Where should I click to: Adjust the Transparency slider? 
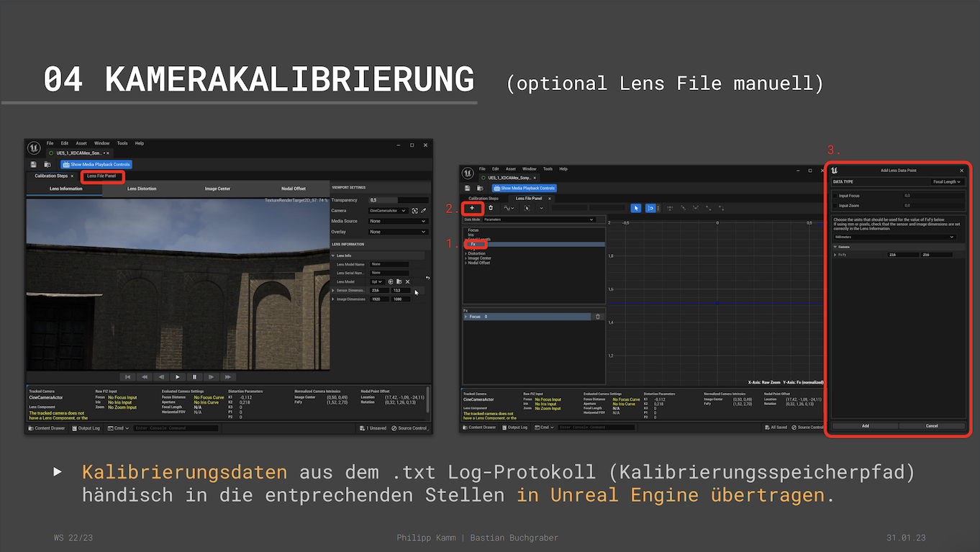click(398, 200)
